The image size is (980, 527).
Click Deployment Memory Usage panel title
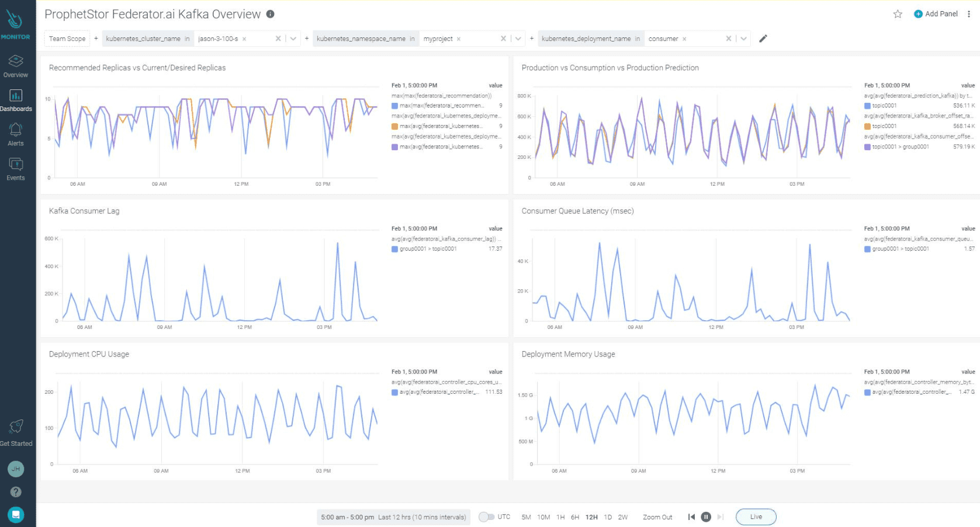(568, 354)
